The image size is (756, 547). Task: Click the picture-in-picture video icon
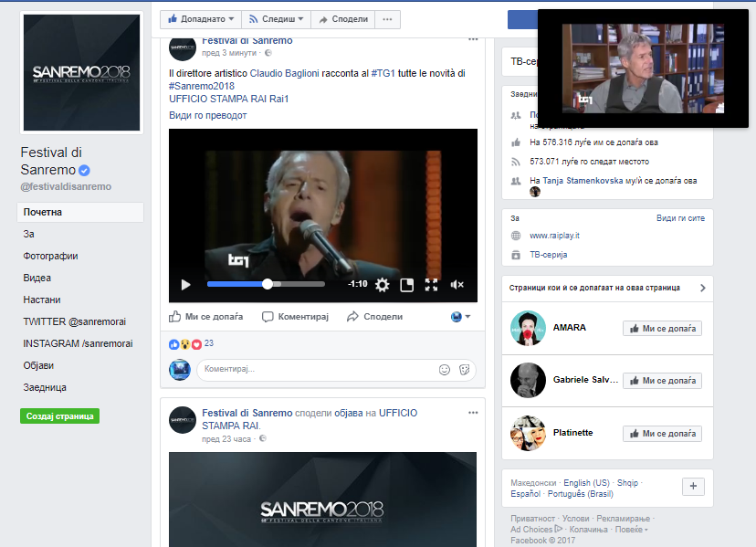[x=407, y=285]
